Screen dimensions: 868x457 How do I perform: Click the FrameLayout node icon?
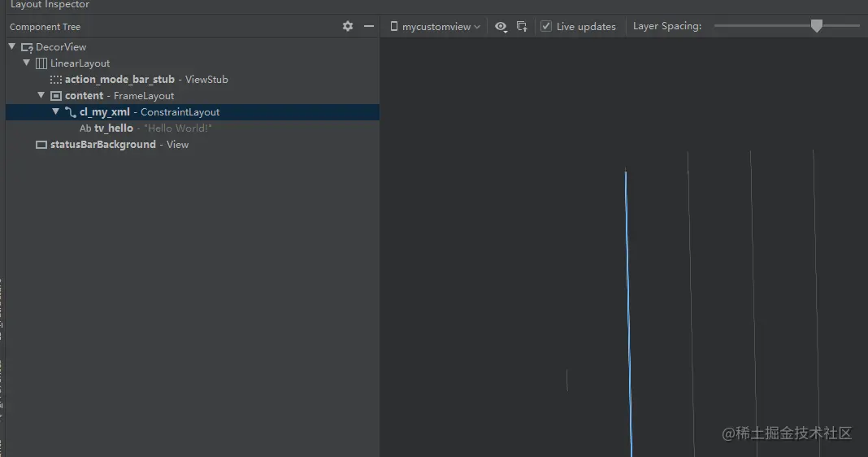(x=56, y=96)
